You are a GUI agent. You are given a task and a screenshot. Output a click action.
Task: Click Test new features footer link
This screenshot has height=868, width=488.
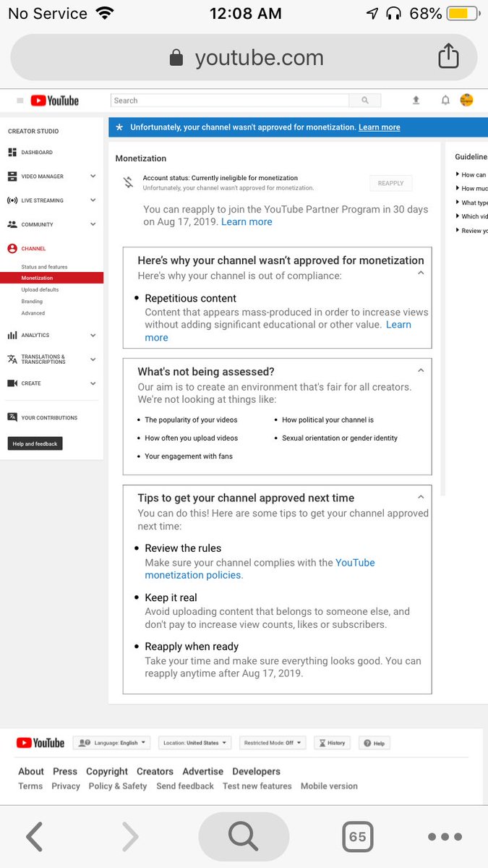[x=257, y=786]
